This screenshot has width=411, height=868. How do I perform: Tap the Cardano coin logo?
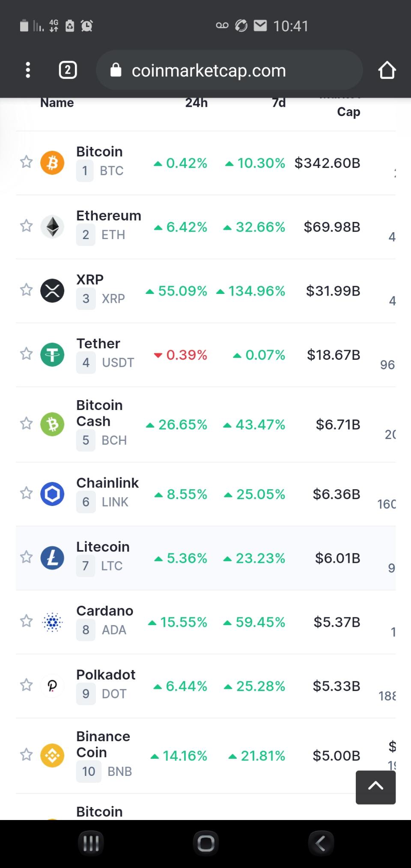[52, 622]
